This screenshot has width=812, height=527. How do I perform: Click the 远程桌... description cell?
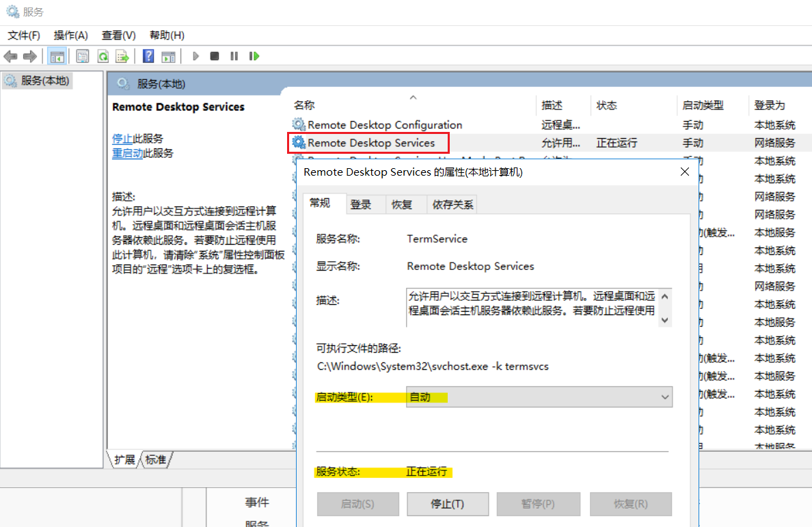point(560,125)
